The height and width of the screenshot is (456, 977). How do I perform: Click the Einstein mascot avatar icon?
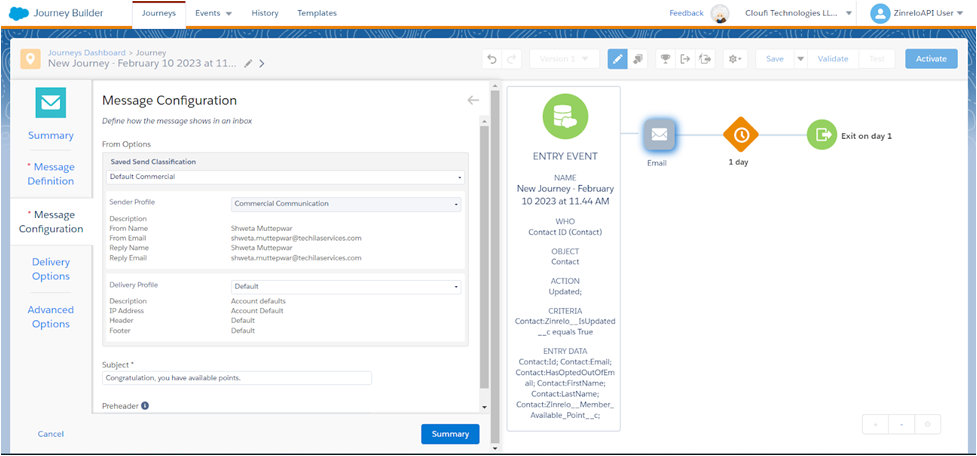720,13
